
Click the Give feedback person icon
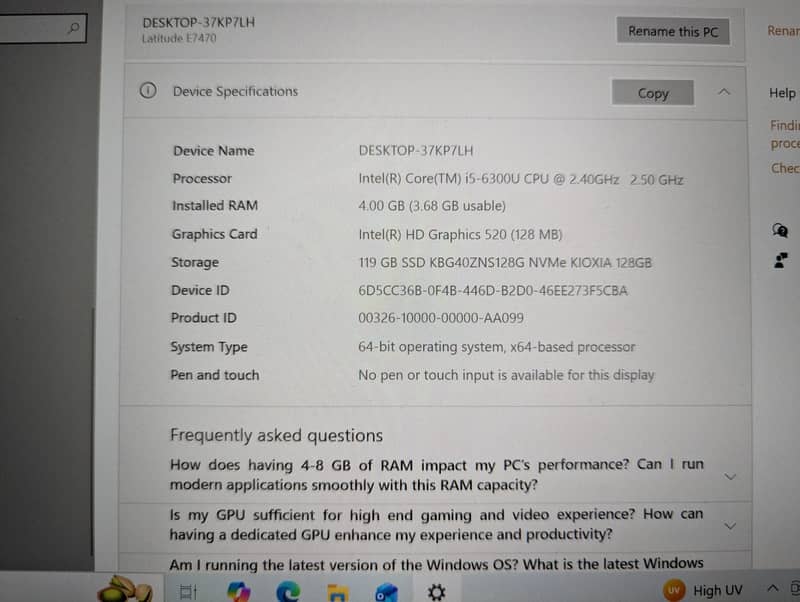click(780, 261)
